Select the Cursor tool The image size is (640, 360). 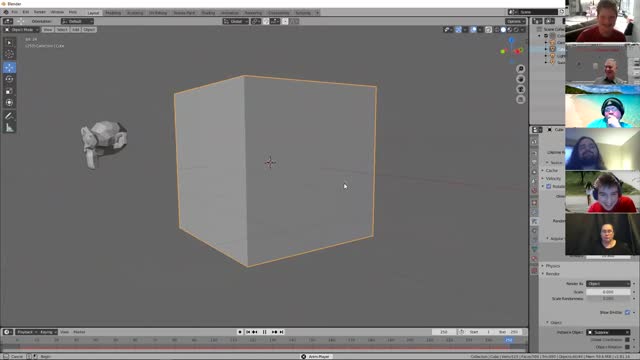point(9,54)
